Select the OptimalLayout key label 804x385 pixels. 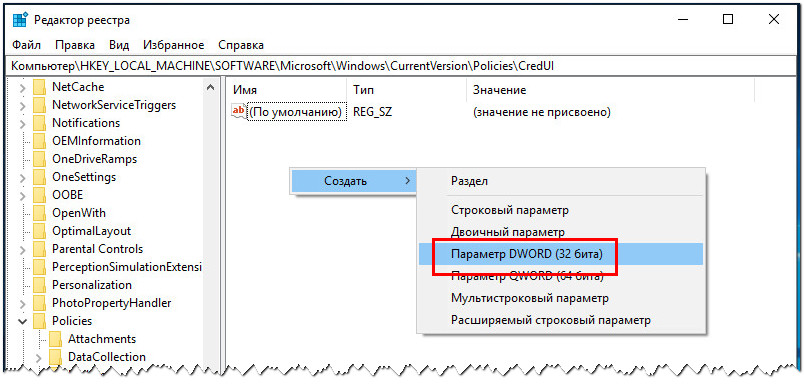pos(91,231)
